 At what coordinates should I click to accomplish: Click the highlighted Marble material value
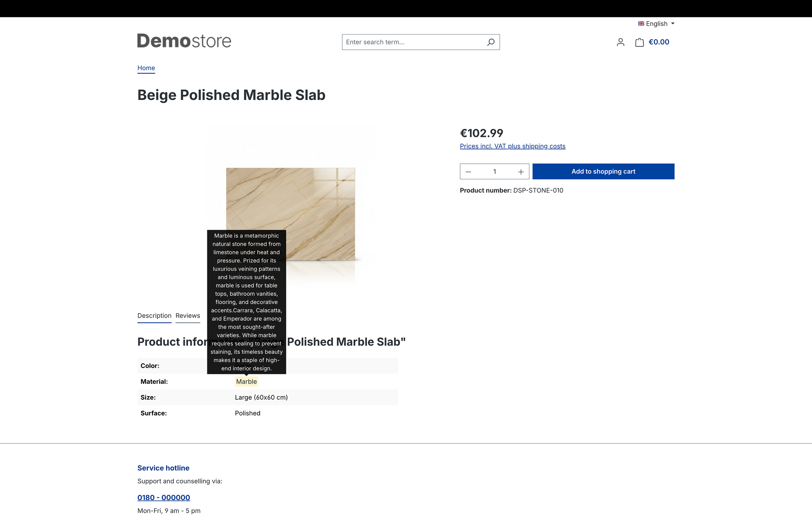246,381
